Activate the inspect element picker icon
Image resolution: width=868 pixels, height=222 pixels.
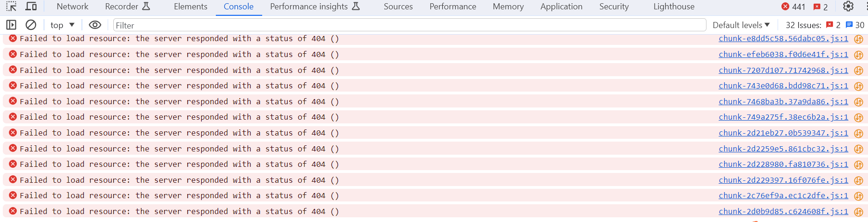[11, 7]
